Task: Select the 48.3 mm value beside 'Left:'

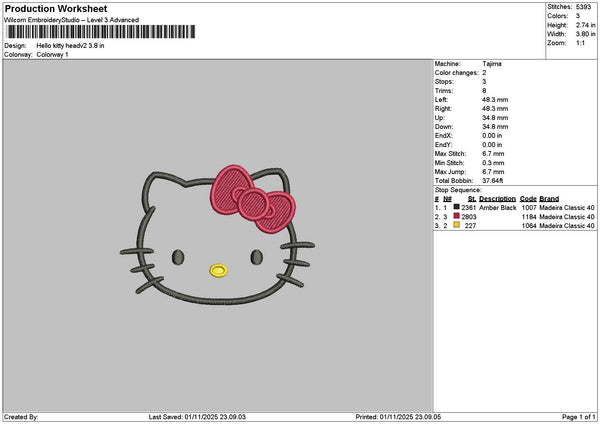Action: click(x=495, y=99)
